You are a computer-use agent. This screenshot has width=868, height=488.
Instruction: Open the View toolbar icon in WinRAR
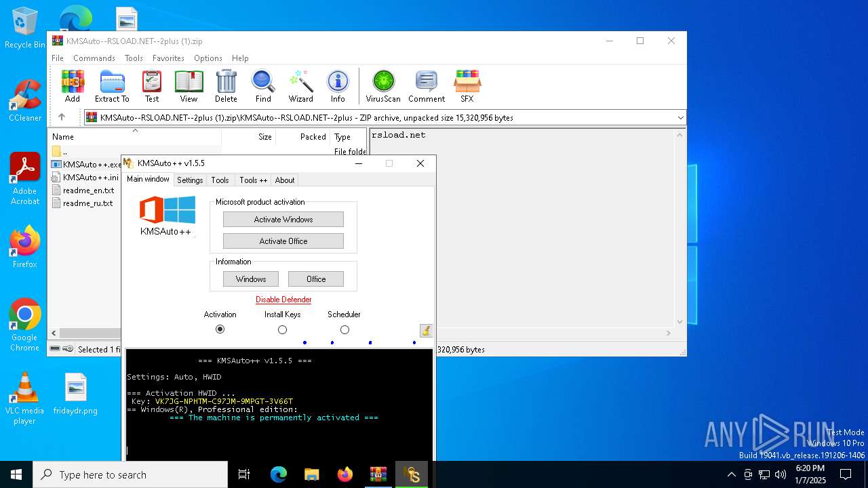click(x=189, y=86)
